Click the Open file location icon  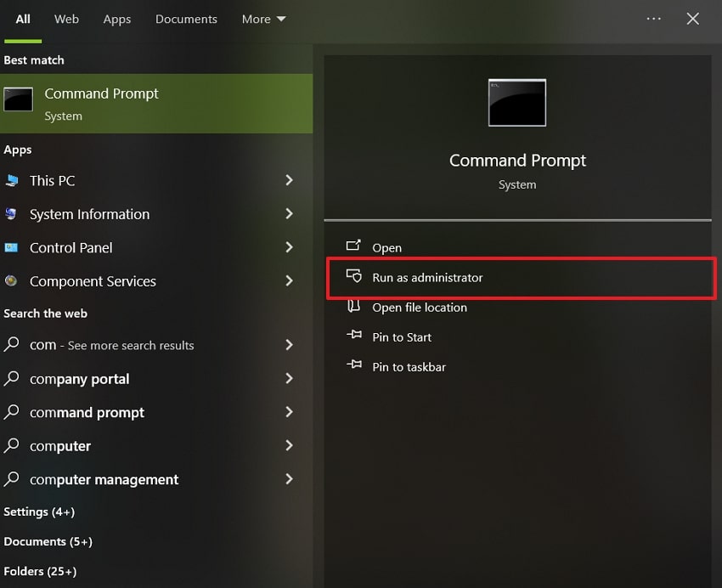point(355,308)
